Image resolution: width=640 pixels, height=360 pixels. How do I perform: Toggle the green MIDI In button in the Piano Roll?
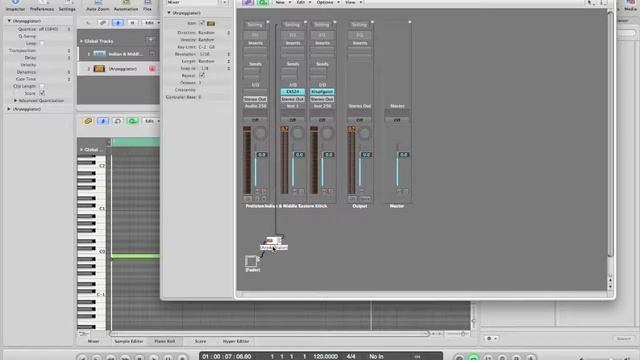[x=133, y=121]
